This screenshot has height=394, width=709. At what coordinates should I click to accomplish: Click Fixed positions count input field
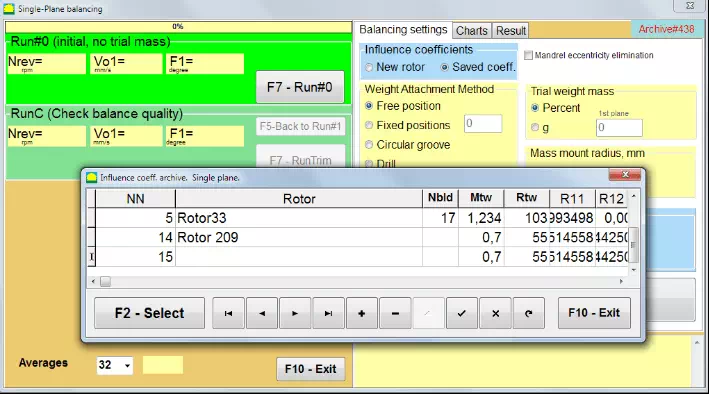click(x=482, y=123)
